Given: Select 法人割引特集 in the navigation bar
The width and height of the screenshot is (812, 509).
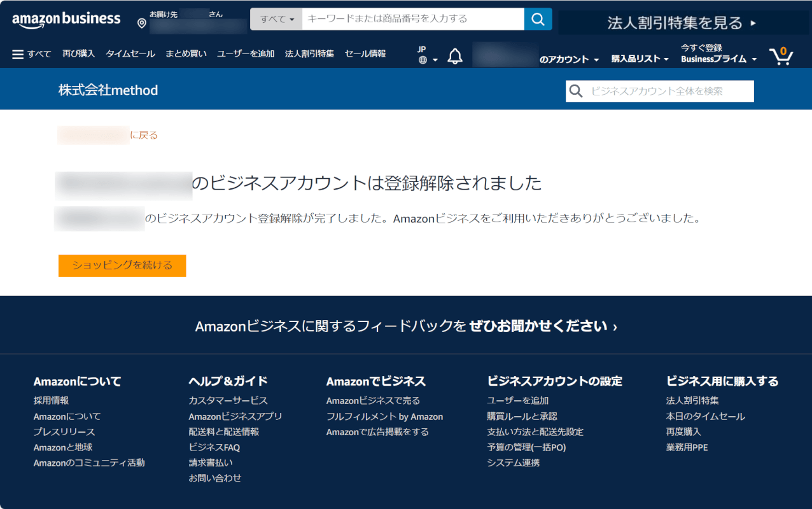Looking at the screenshot, I should click(x=309, y=54).
